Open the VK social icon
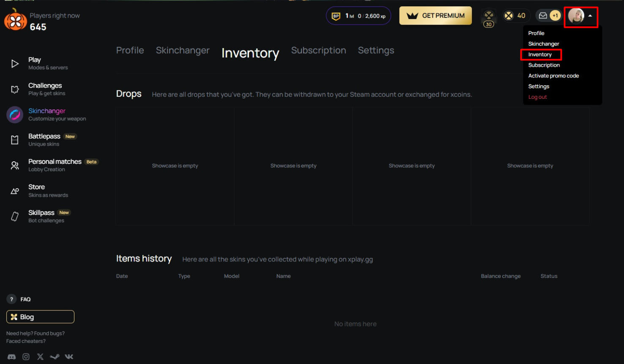Image resolution: width=624 pixels, height=364 pixels. pos(69,357)
